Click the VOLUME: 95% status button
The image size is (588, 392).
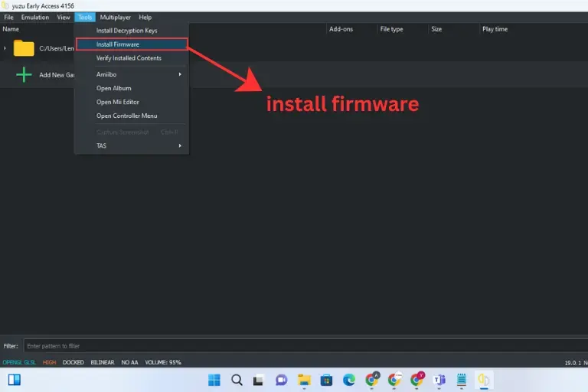[163, 362]
